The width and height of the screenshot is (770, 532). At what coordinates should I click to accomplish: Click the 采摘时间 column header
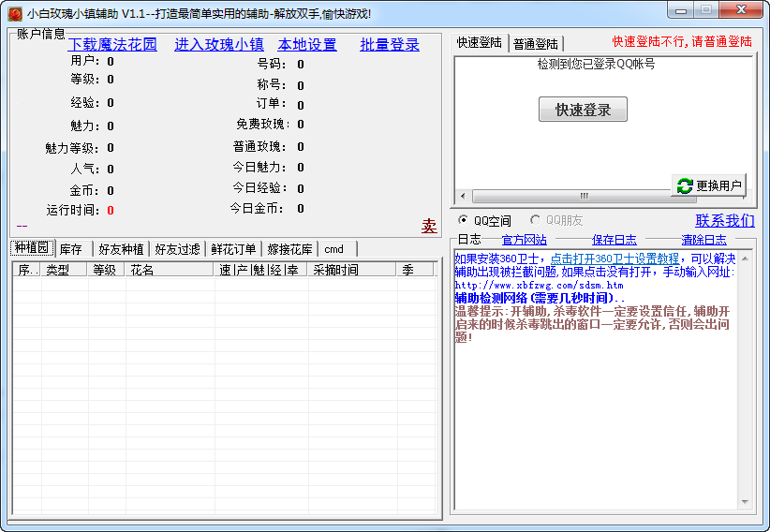(x=335, y=270)
